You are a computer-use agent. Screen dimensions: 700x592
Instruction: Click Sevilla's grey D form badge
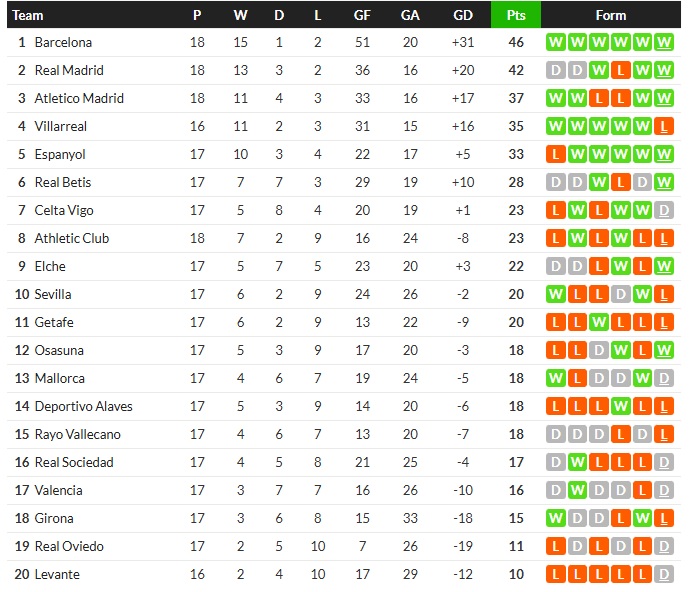(x=621, y=295)
